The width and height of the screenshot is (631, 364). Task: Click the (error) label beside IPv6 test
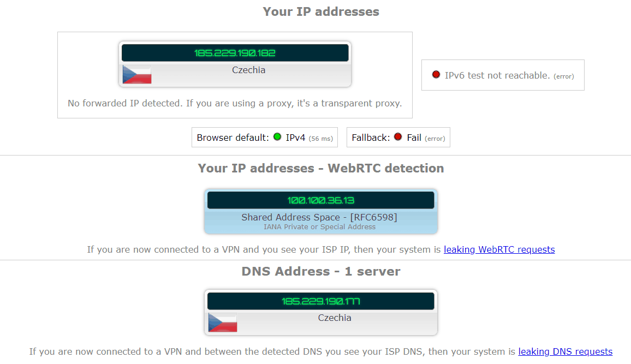pyautogui.click(x=564, y=76)
